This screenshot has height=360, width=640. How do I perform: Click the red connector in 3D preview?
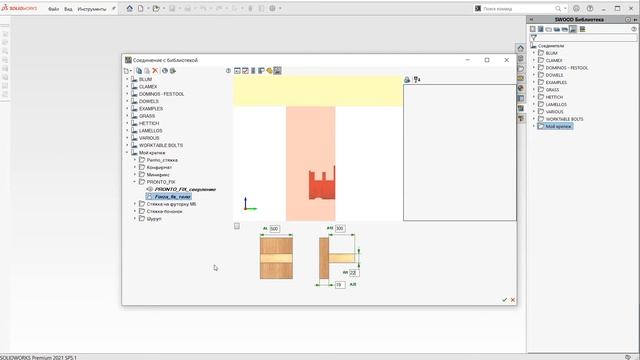tap(322, 185)
